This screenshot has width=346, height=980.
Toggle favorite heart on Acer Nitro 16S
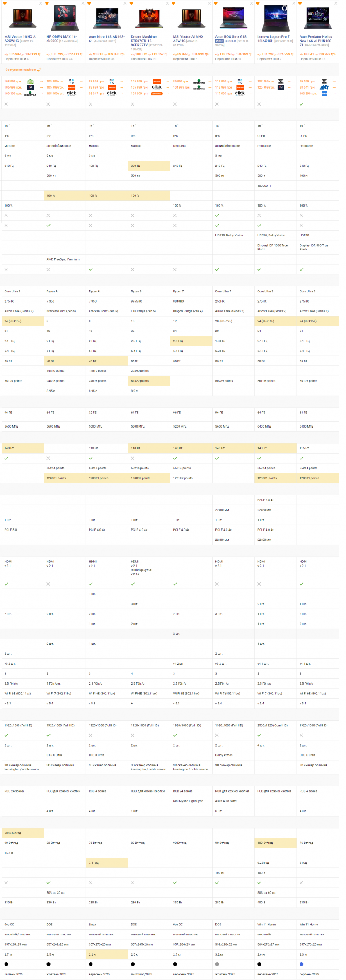coord(89,3)
